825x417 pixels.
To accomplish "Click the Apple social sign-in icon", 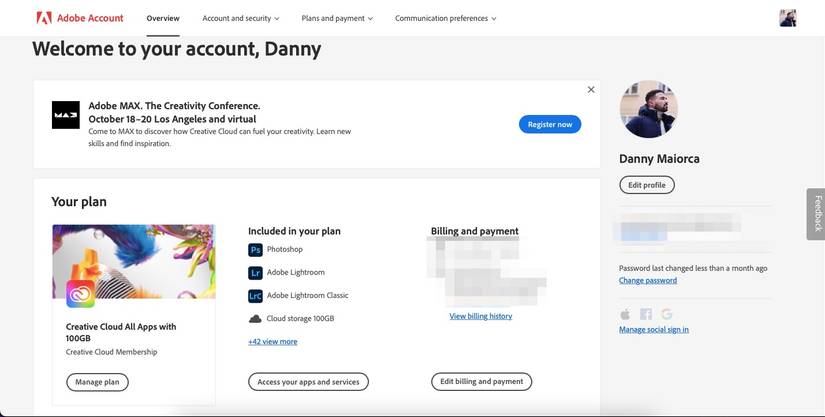I will [x=626, y=314].
